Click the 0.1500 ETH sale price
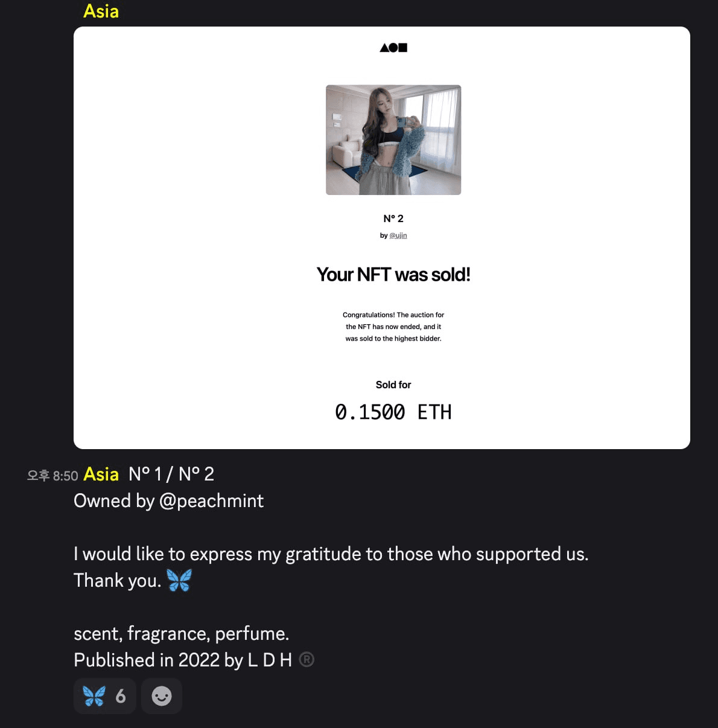 [x=393, y=412]
